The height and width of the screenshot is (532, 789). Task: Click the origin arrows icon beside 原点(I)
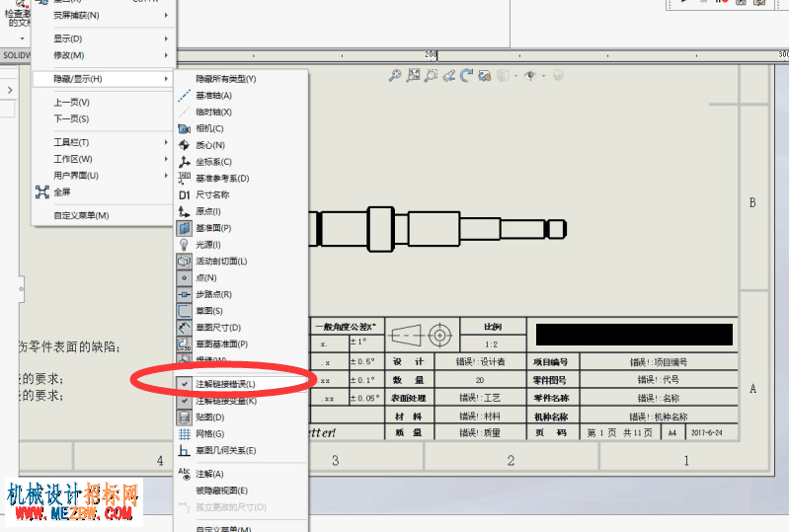(x=185, y=211)
